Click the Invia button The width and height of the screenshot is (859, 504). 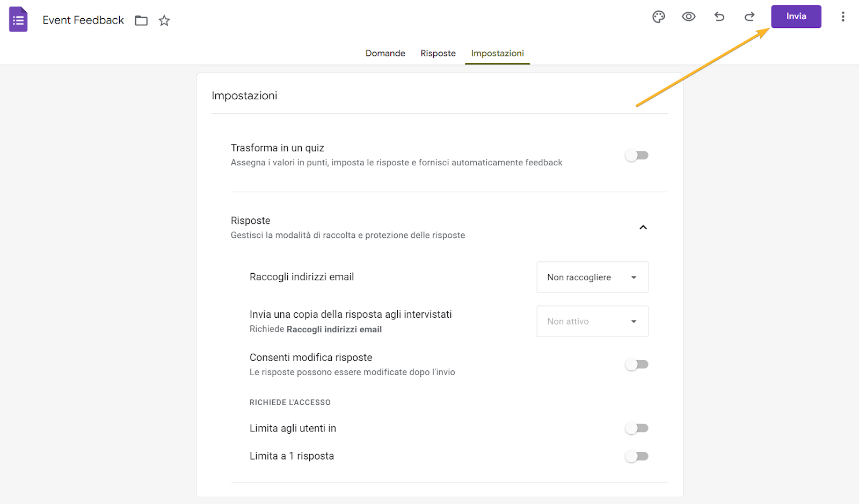click(796, 17)
